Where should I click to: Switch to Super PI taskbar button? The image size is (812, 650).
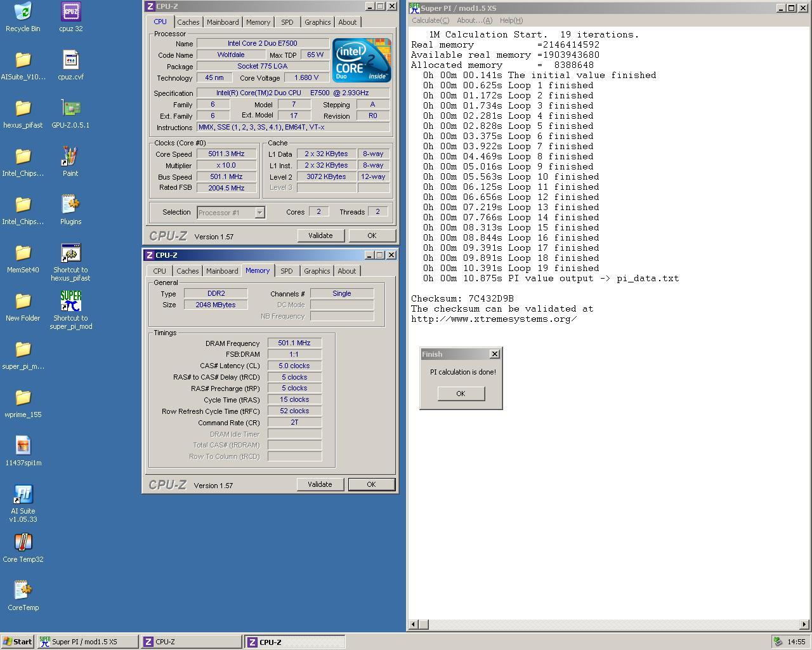point(87,642)
